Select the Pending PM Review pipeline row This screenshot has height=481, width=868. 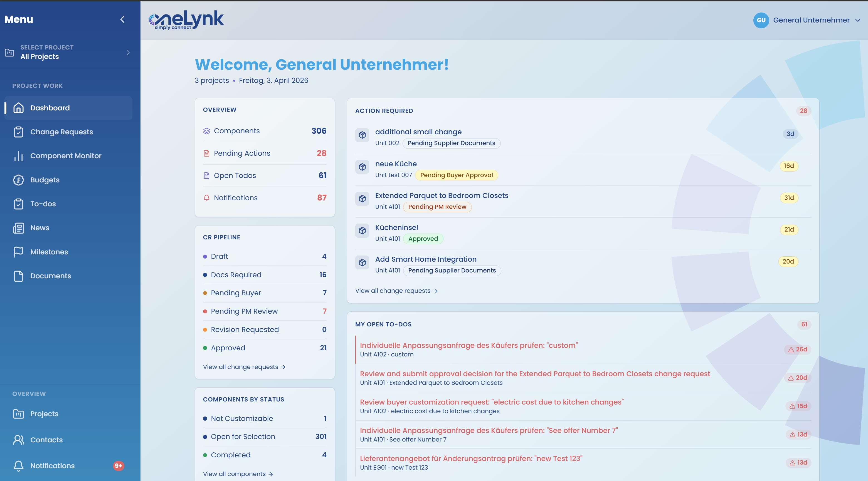[x=244, y=311]
